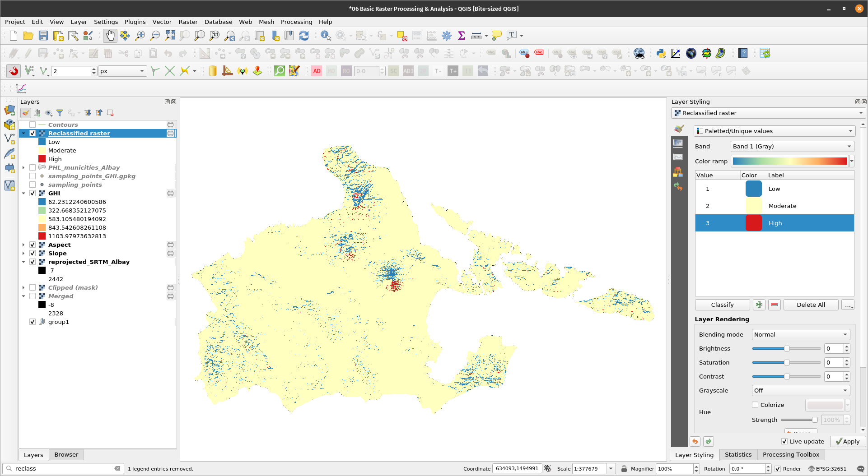
Task: Click the Classify button
Action: [722, 305]
